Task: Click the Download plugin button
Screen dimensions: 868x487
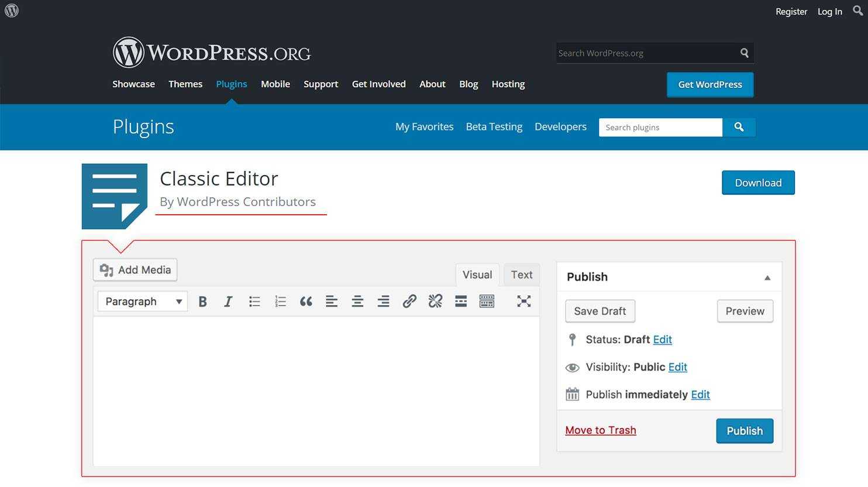Action: click(758, 183)
